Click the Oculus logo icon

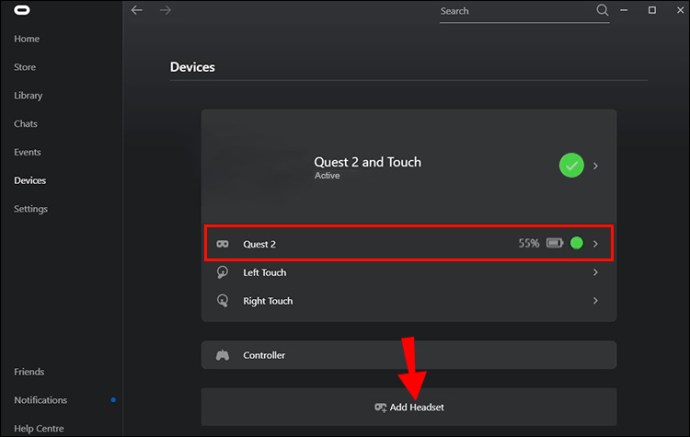pyautogui.click(x=21, y=11)
